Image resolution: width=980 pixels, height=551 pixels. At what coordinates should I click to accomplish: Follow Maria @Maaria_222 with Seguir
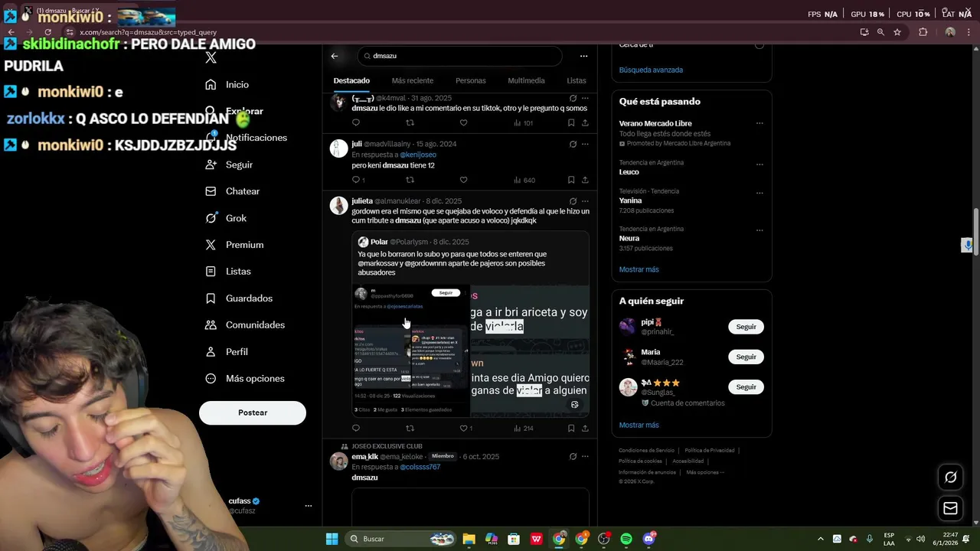tap(746, 357)
